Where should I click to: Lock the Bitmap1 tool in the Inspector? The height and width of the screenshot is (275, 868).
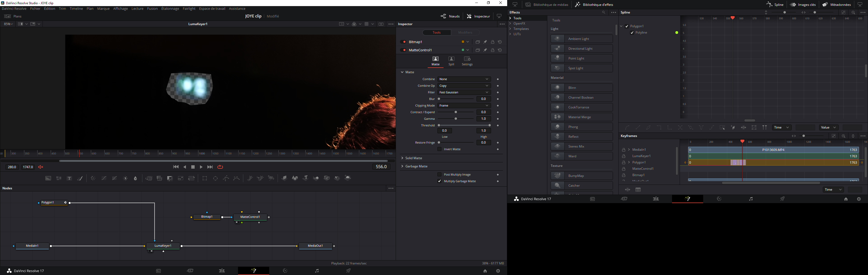click(493, 42)
